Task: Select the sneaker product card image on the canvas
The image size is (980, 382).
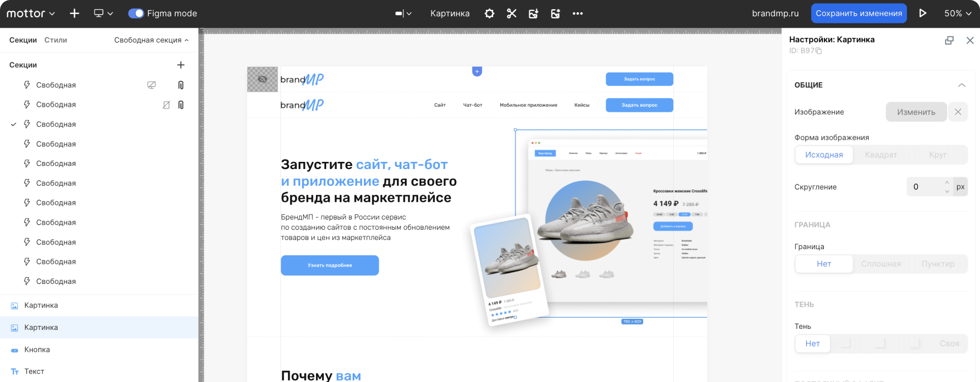Action: tap(509, 270)
